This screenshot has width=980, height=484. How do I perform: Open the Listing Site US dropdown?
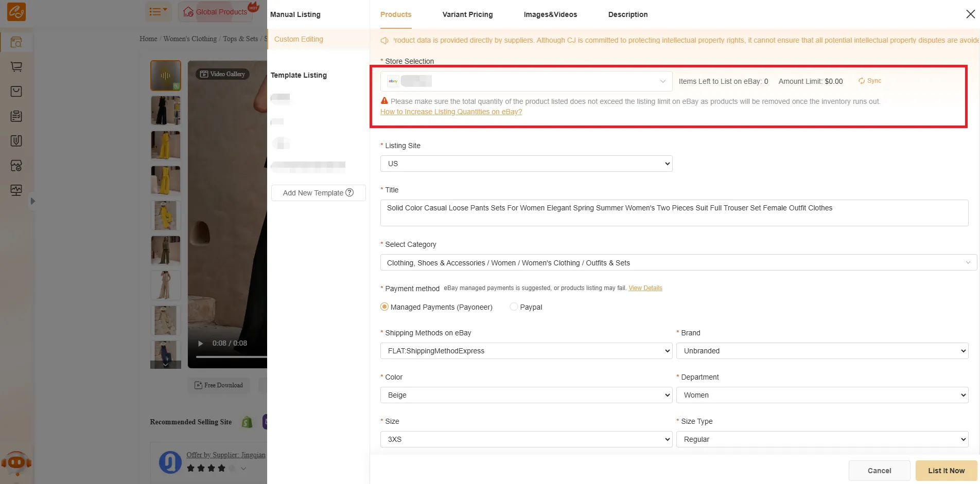click(526, 164)
